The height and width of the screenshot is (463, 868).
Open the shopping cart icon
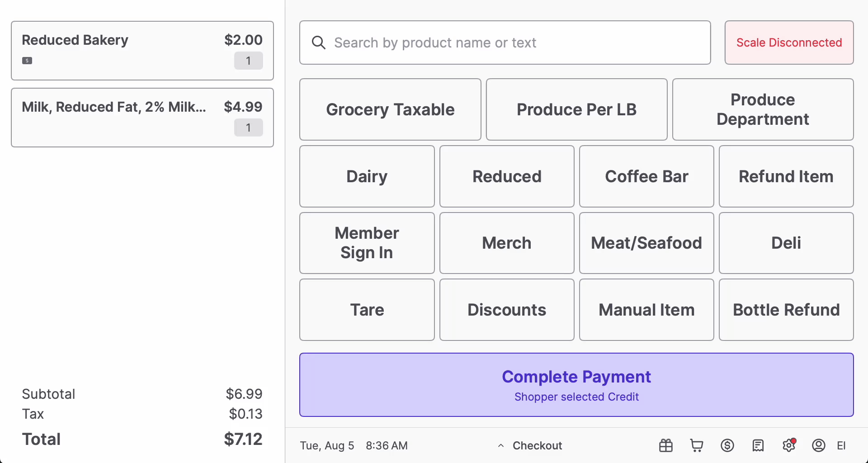[697, 446]
